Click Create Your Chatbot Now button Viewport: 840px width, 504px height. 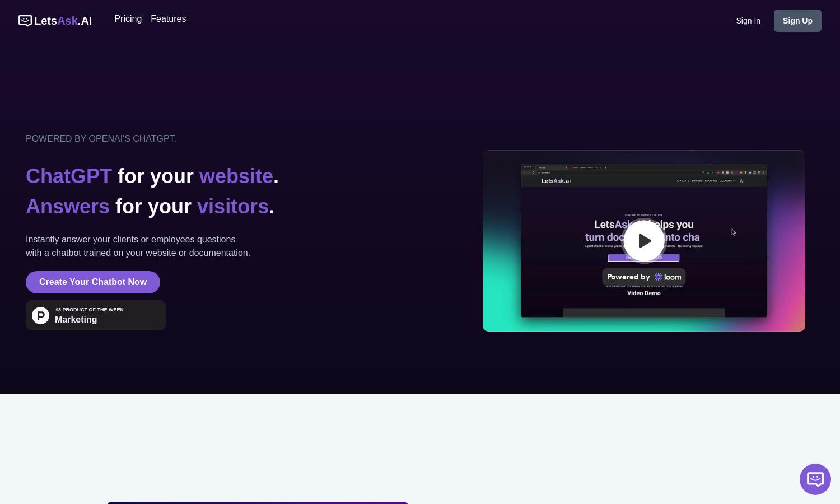93,282
